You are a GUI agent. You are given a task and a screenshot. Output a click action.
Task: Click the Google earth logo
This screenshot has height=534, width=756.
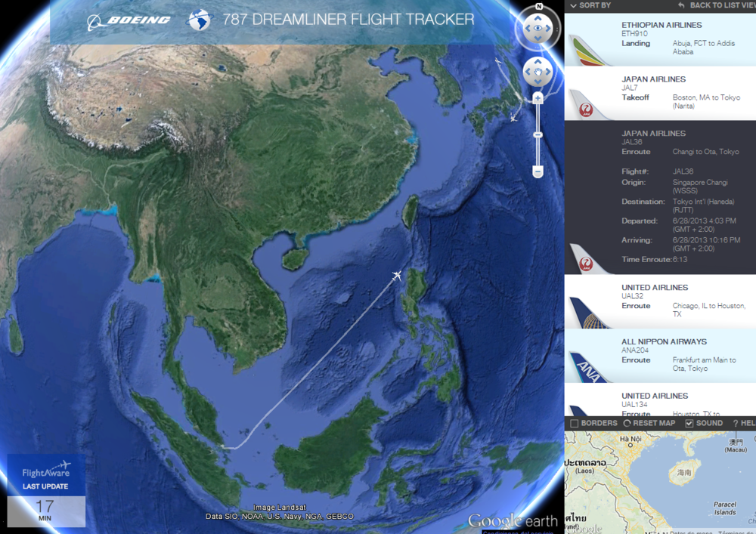click(513, 521)
